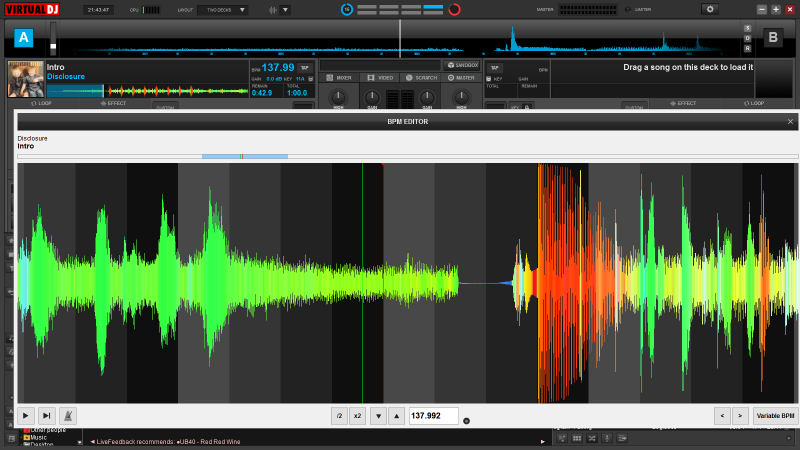Open the Effect panel on deck A
The image size is (800, 450).
coord(113,104)
